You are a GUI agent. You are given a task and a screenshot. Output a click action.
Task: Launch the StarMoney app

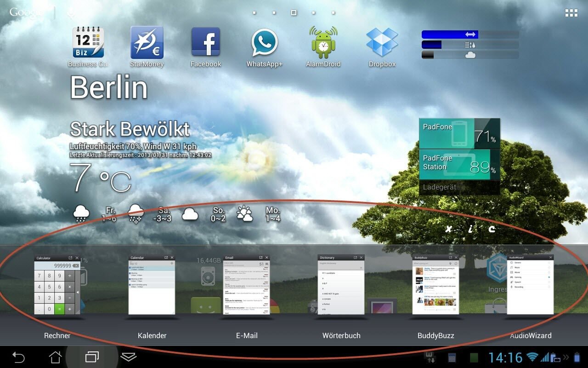[x=147, y=47]
